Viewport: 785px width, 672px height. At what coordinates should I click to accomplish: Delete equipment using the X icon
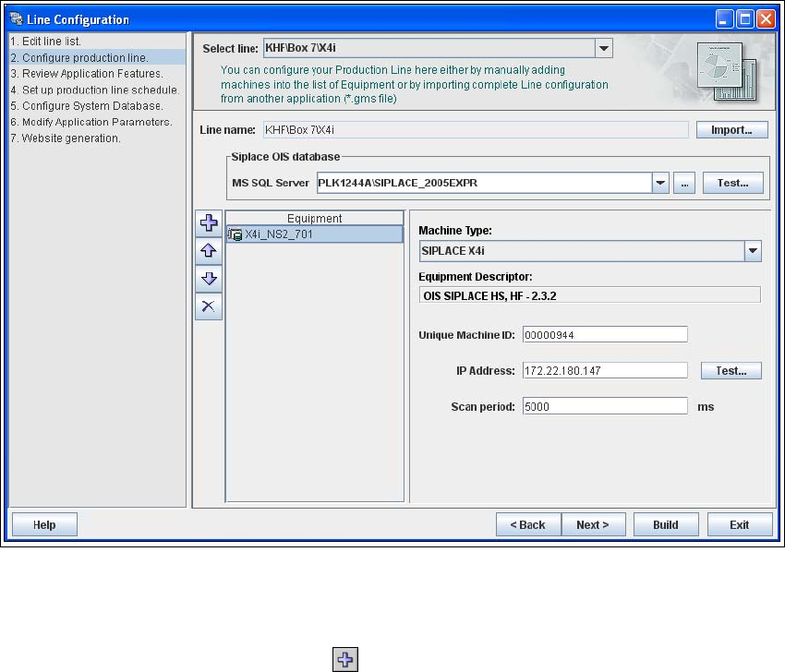pos(209,306)
